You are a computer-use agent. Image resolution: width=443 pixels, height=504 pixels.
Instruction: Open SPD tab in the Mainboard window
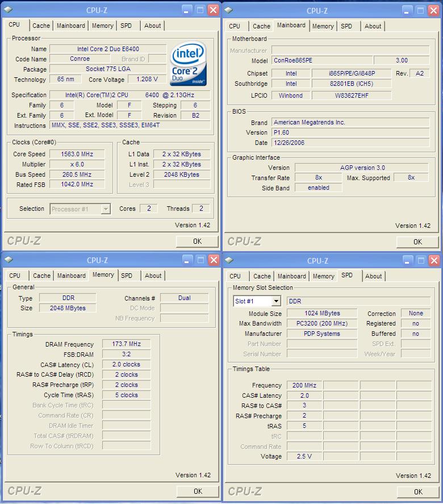coord(346,26)
